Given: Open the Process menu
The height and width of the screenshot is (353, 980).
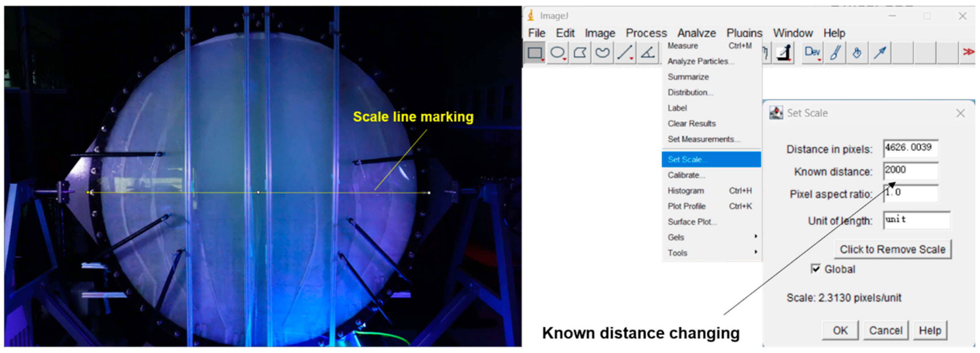Looking at the screenshot, I should pyautogui.click(x=646, y=33).
